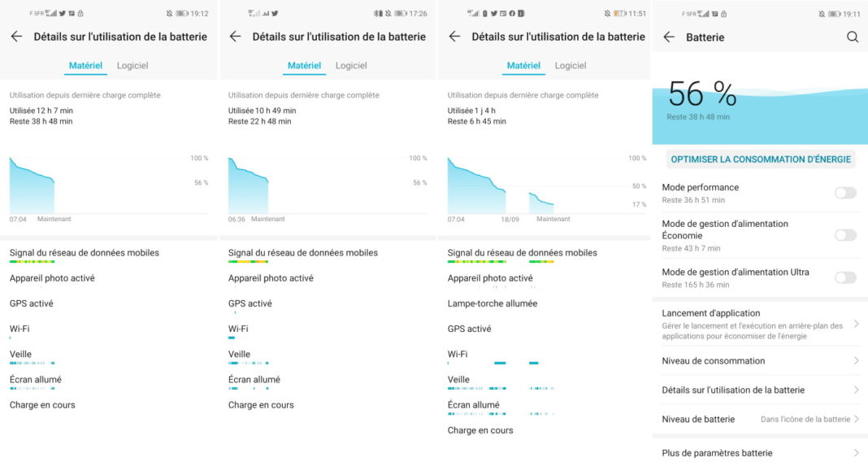The image size is (868, 471).
Task: Toggle Mode de gestion d'alimentation Économie
Action: click(845, 235)
